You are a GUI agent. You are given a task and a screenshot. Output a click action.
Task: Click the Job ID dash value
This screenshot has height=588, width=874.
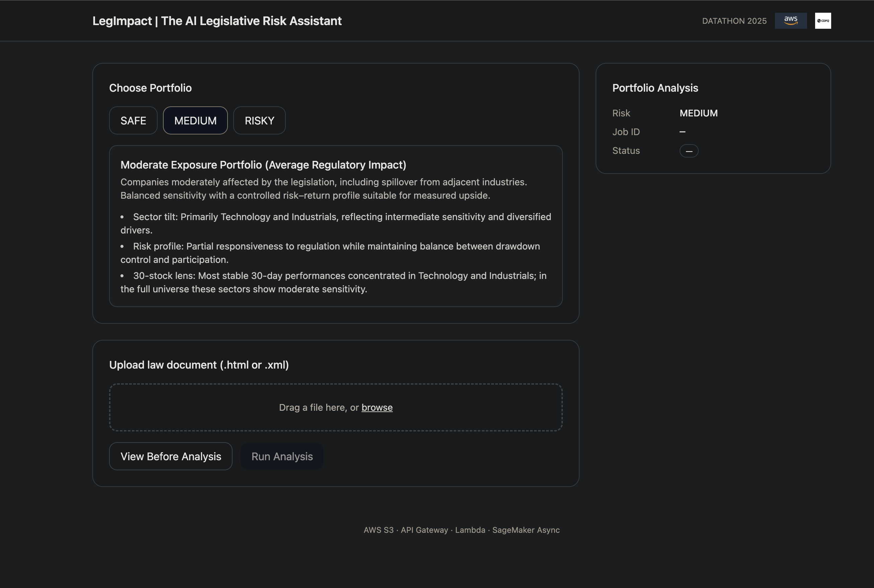682,132
